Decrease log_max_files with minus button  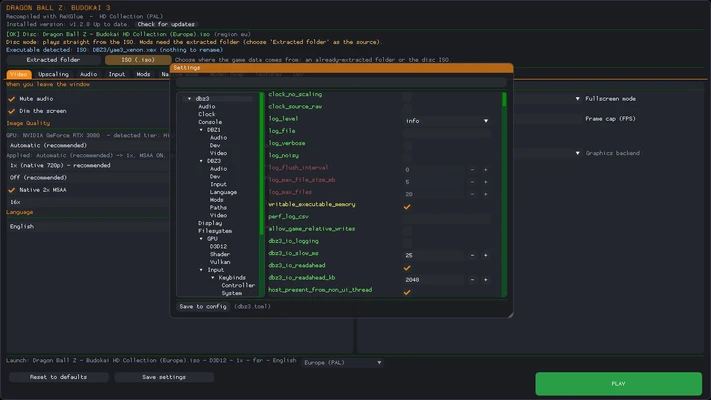(472, 195)
